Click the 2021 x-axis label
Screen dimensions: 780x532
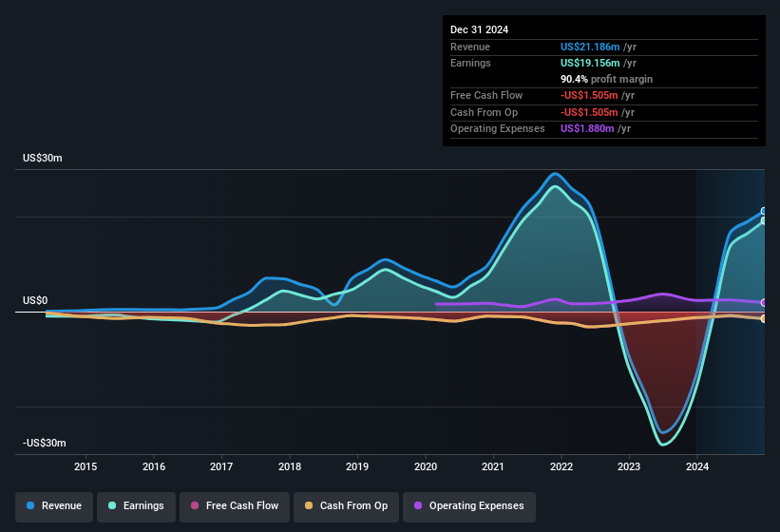[493, 466]
